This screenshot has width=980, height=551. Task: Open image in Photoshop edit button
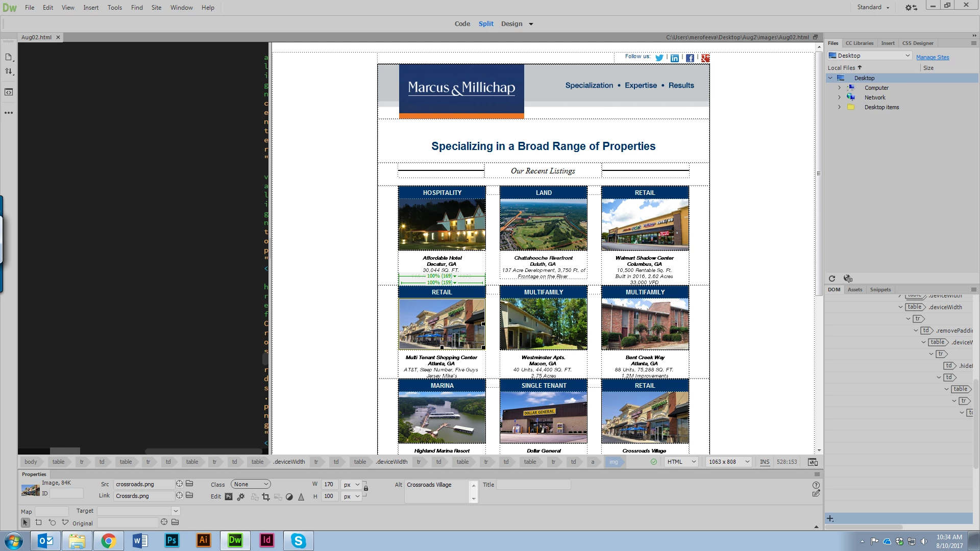(229, 497)
